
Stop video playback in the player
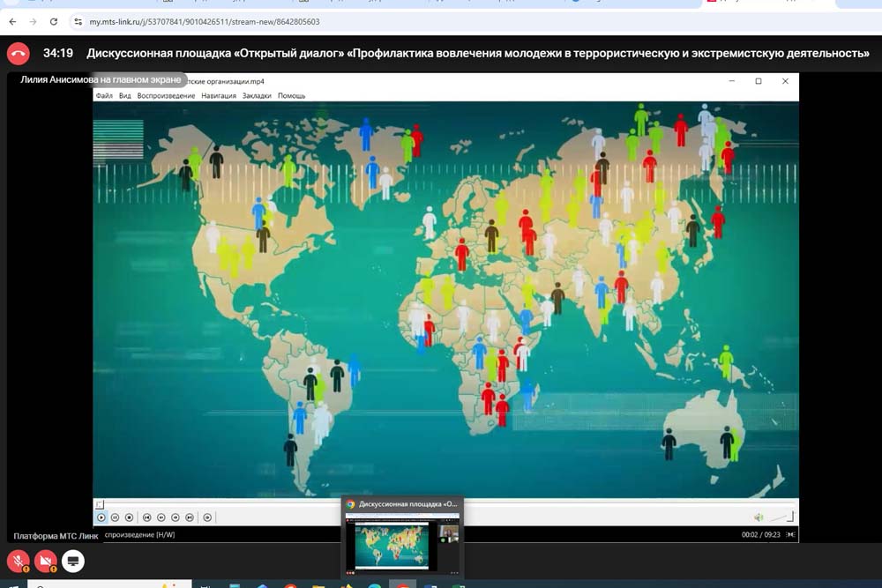129,517
